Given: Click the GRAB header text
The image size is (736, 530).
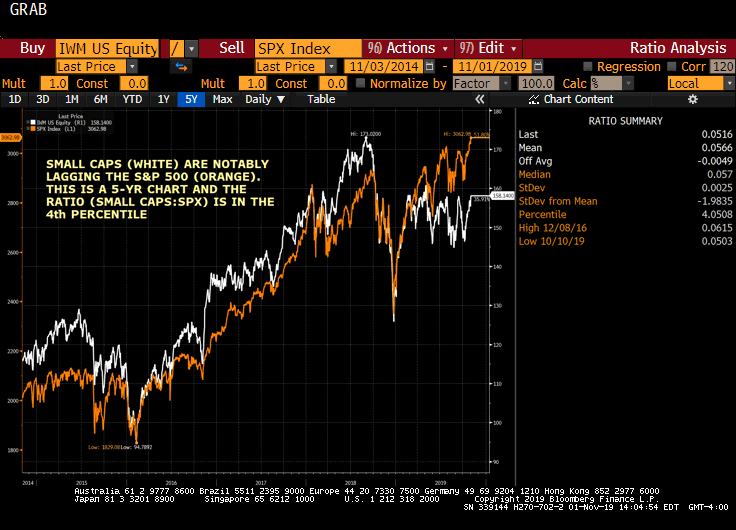Looking at the screenshot, I should pyautogui.click(x=28, y=9).
